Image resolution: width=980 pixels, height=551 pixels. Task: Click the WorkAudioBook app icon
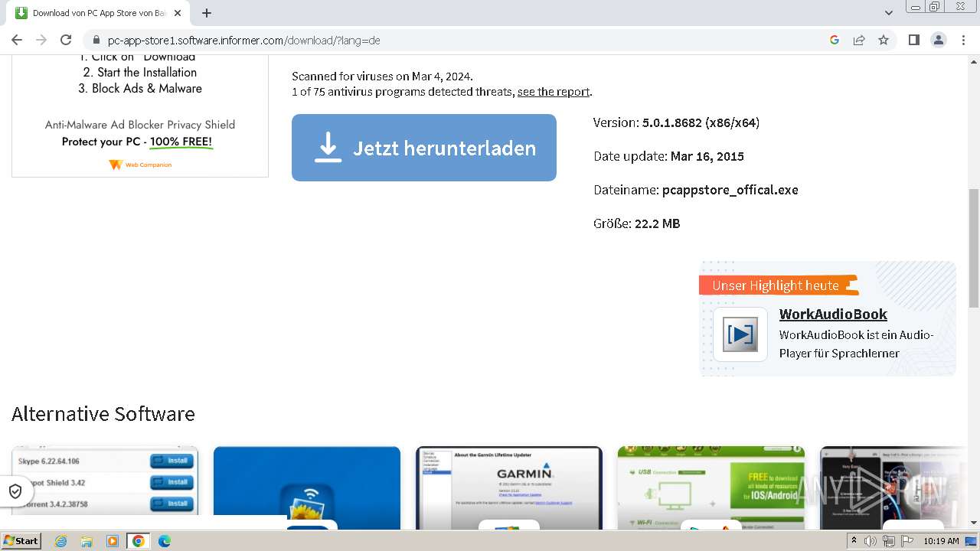coord(740,334)
